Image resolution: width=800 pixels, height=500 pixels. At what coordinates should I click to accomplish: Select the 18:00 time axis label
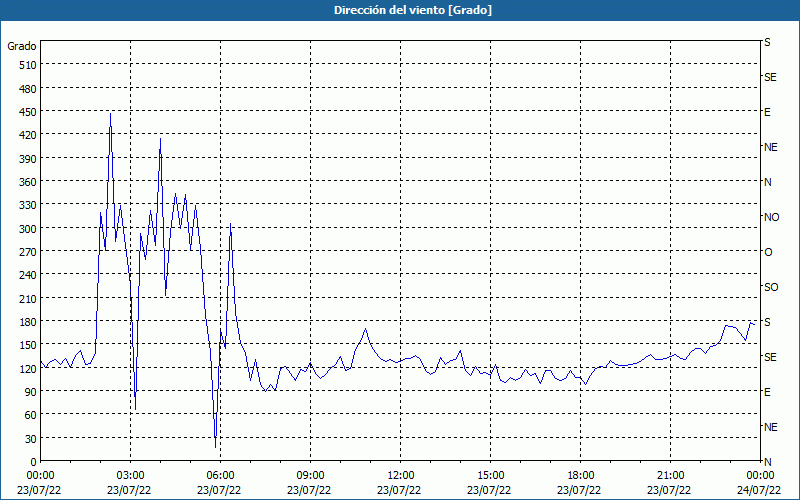click(x=581, y=476)
